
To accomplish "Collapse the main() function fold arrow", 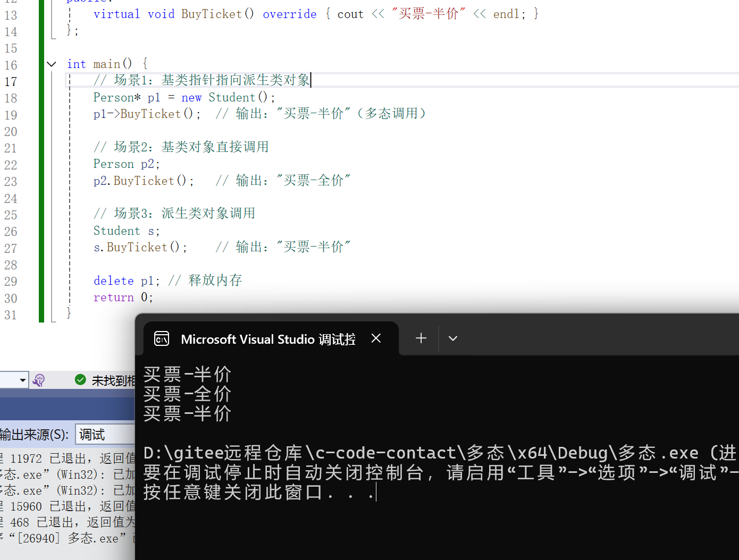I will pyautogui.click(x=52, y=64).
